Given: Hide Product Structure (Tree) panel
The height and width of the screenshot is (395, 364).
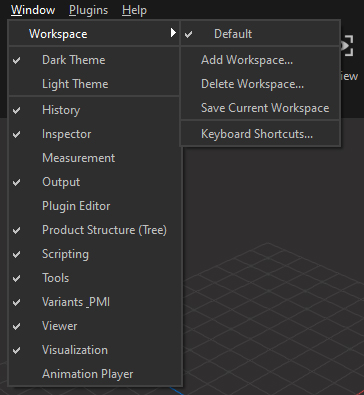Looking at the screenshot, I should tap(95, 230).
